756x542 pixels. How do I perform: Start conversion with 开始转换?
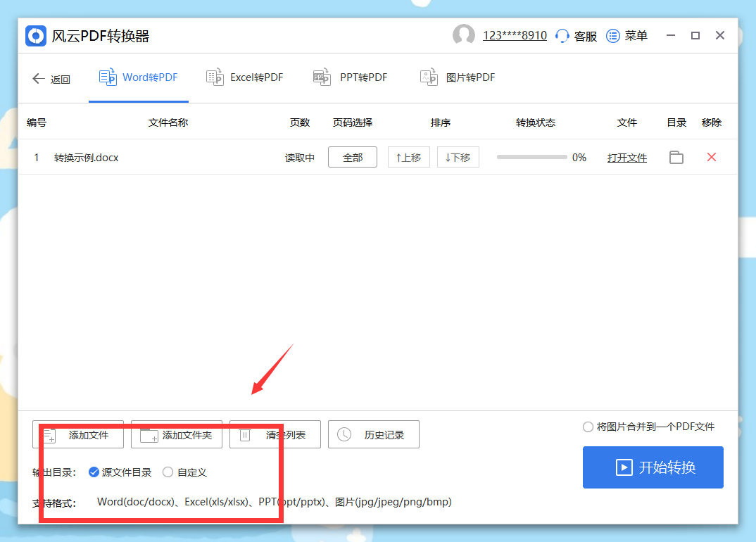653,467
